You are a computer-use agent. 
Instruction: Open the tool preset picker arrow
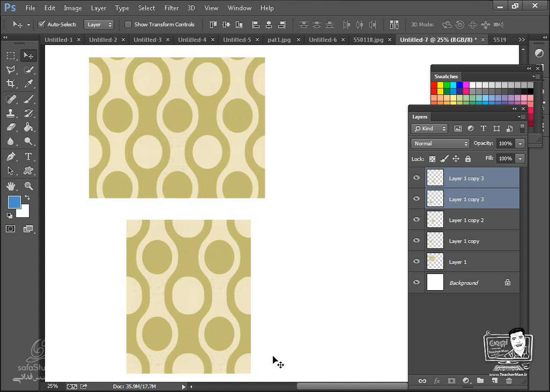[x=28, y=25]
